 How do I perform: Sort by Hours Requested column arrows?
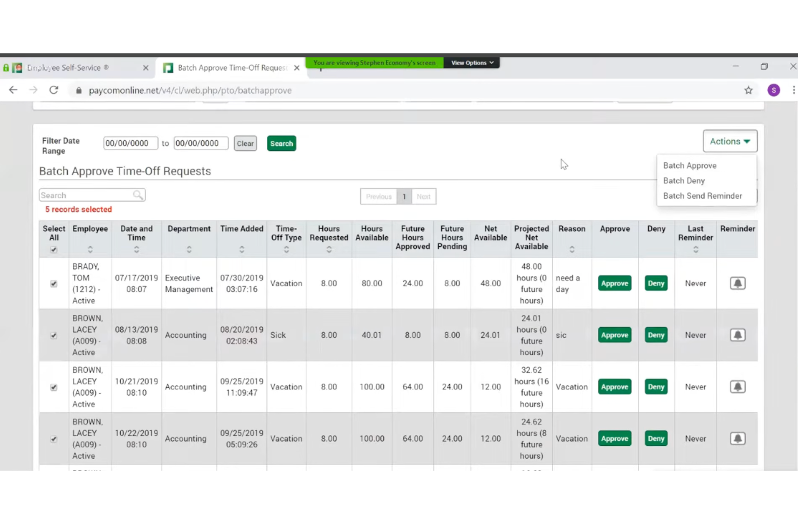coord(329,250)
